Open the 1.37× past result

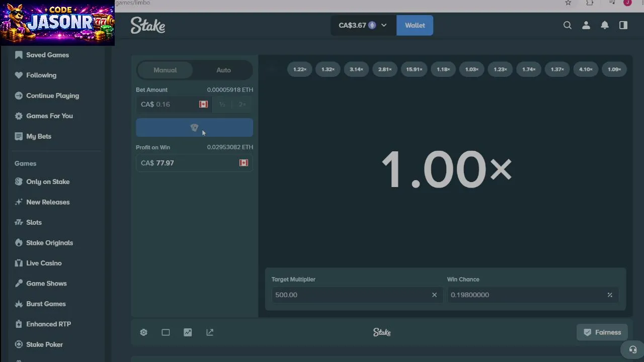557,69
